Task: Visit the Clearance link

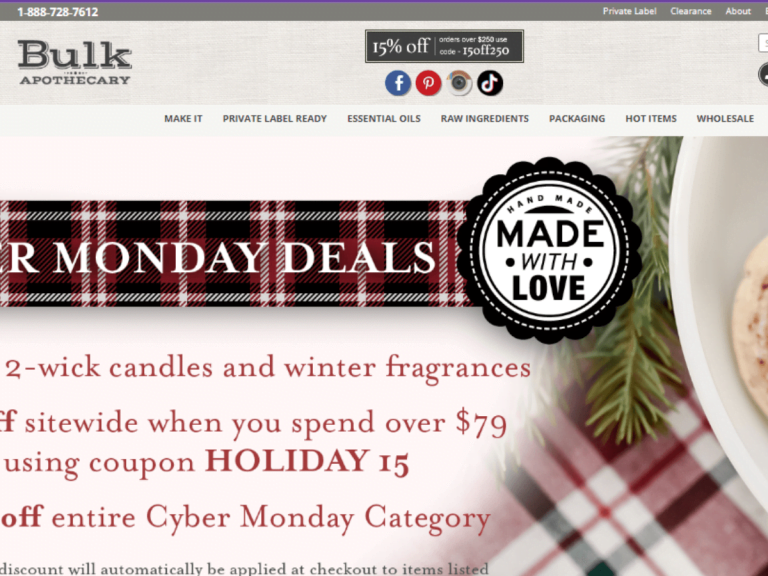Action: click(x=691, y=11)
